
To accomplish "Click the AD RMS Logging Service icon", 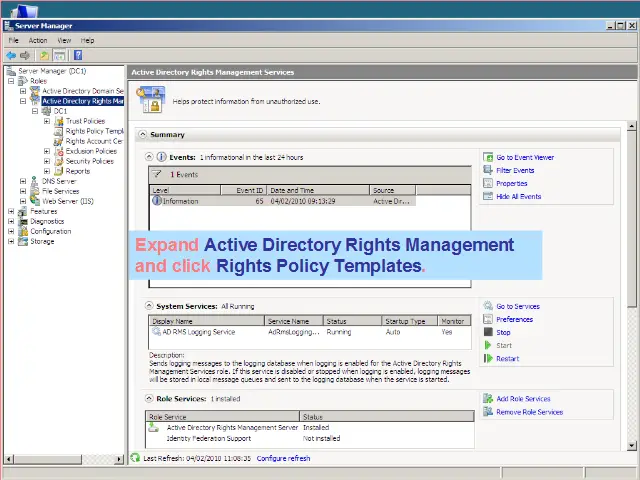I will [x=156, y=331].
